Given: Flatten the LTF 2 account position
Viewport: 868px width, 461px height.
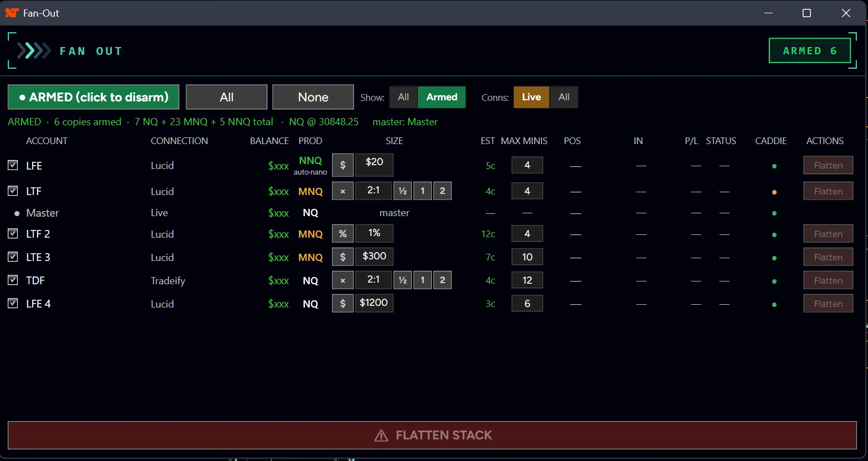Looking at the screenshot, I should [828, 234].
